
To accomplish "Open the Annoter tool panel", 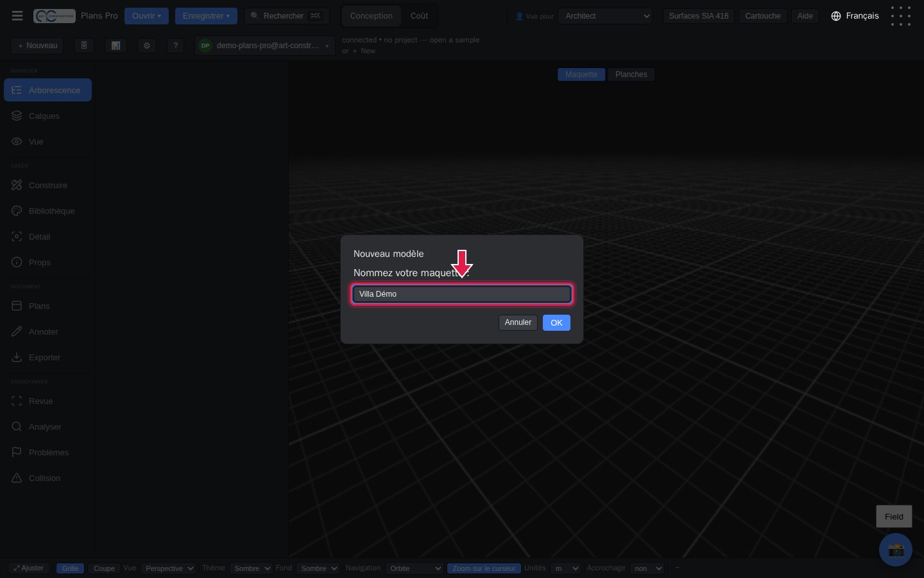I will point(48,332).
